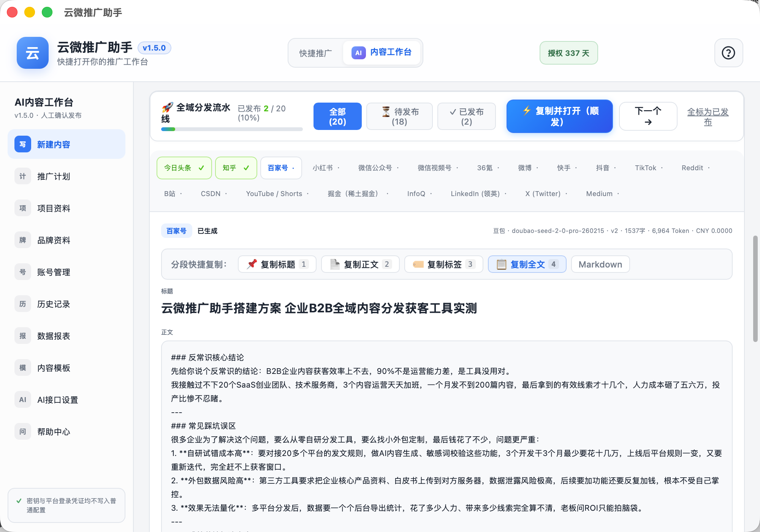Click the tag icon on 复制标签
Image resolution: width=760 pixels, height=532 pixels.
[x=418, y=264]
